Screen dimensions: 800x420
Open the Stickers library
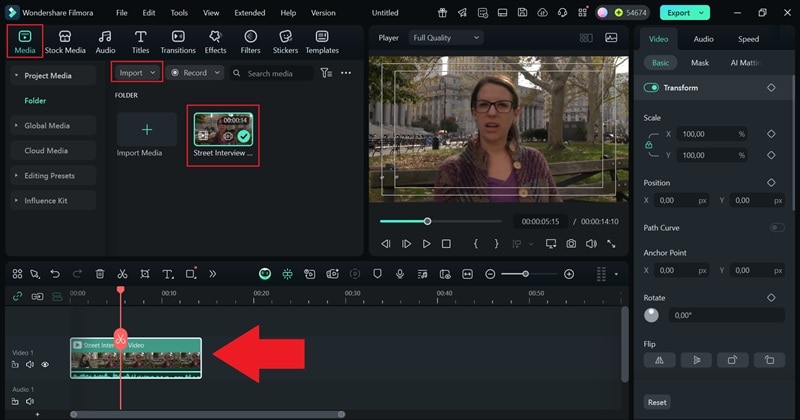(x=285, y=41)
